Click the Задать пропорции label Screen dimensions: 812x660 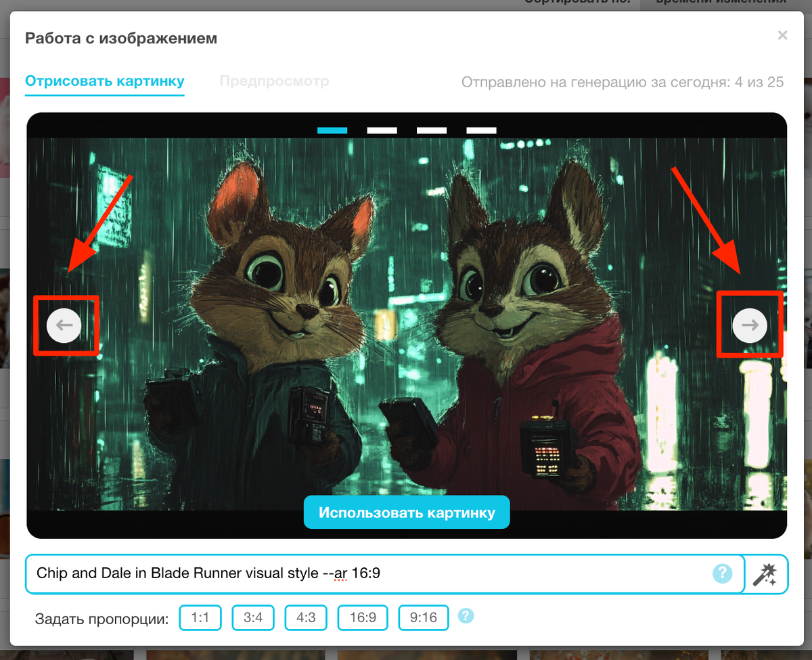click(101, 618)
